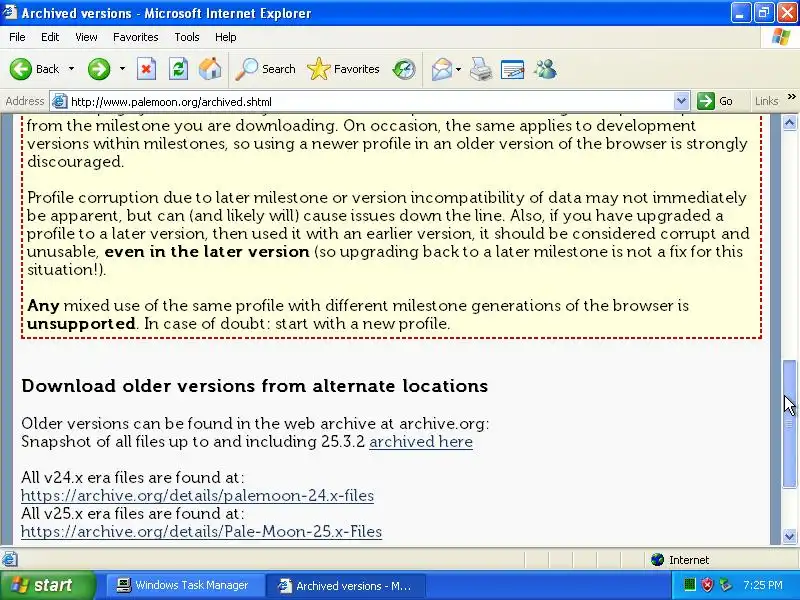Click the network connection tray icon

click(x=725, y=585)
